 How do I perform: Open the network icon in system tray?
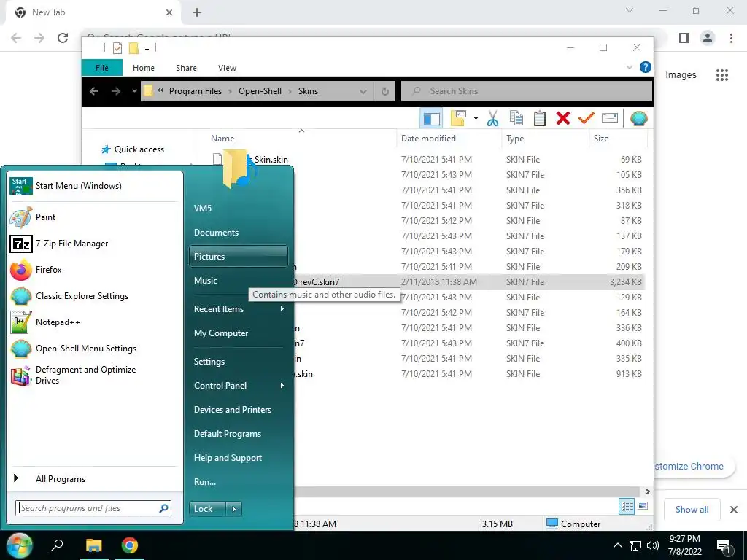(x=635, y=545)
